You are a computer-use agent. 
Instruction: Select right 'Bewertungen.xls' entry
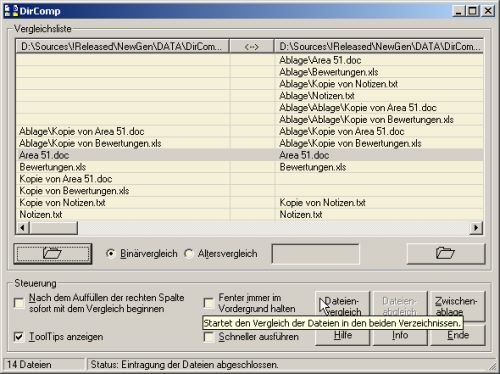click(x=313, y=167)
